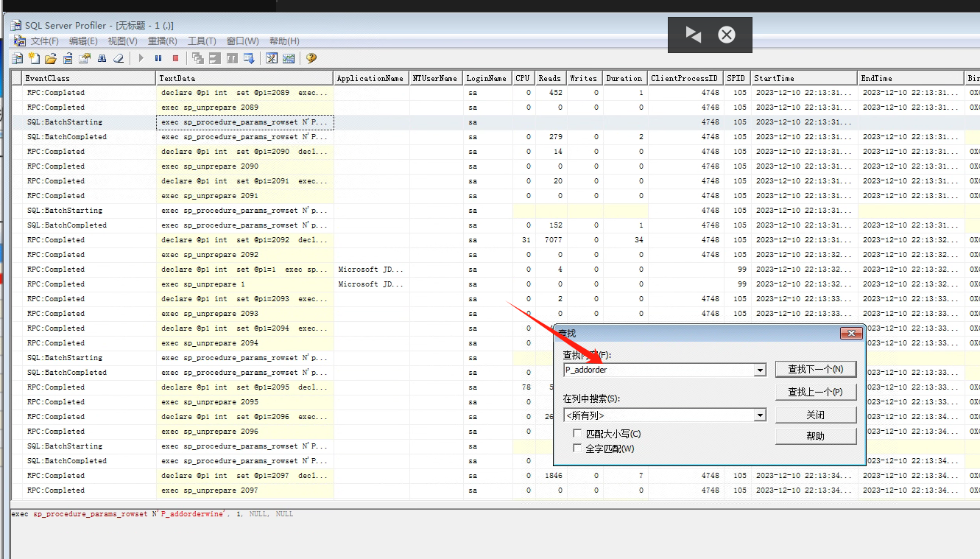Viewport: 980px width, 559px height.
Task: Click the EndTime column header
Action: click(x=912, y=78)
